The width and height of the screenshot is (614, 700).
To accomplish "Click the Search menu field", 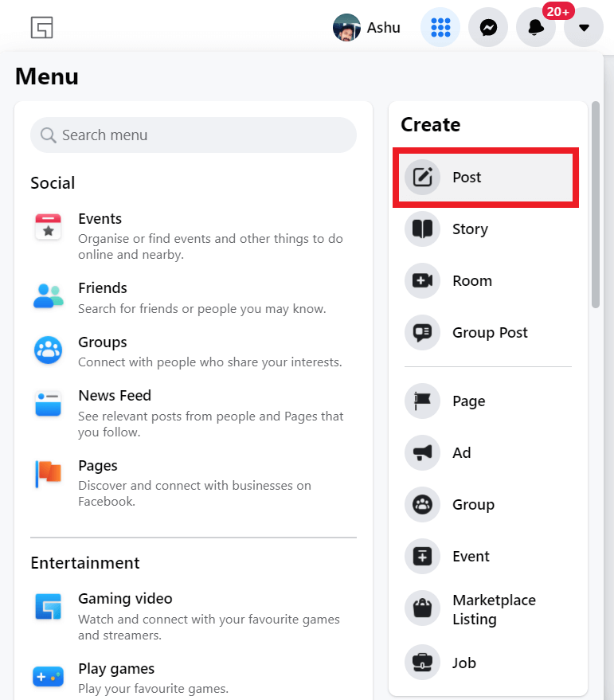I will (x=193, y=135).
